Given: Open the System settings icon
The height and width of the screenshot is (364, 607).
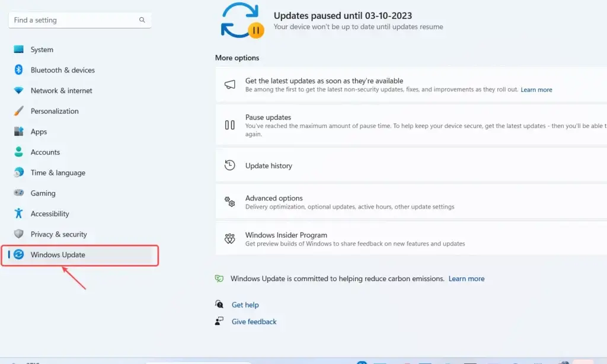Looking at the screenshot, I should click(18, 49).
